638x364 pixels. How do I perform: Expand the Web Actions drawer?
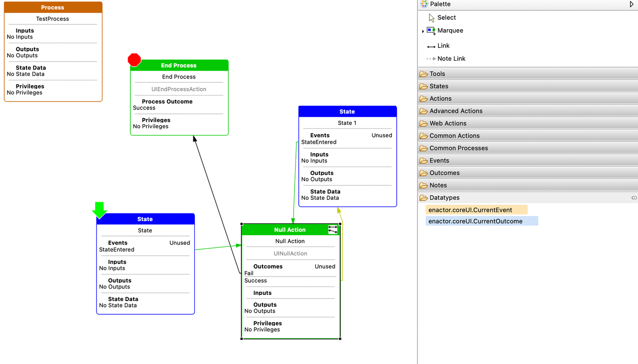click(528, 123)
